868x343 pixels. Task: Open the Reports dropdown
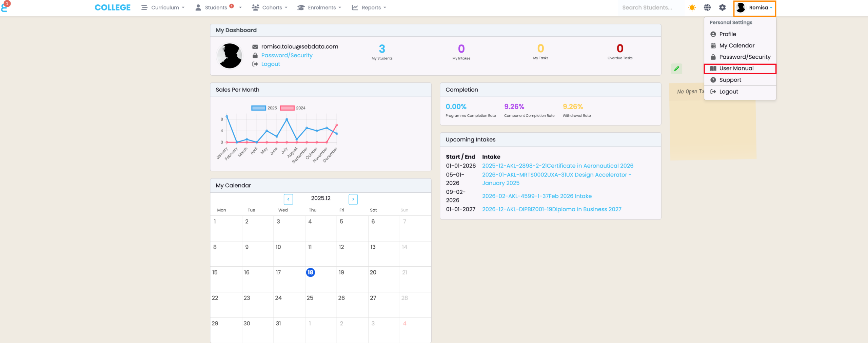(x=369, y=7)
